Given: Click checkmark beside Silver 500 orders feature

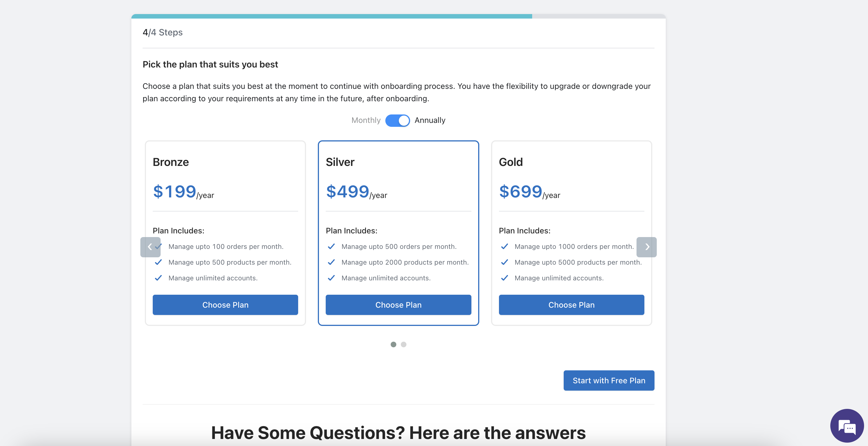Looking at the screenshot, I should tap(331, 247).
